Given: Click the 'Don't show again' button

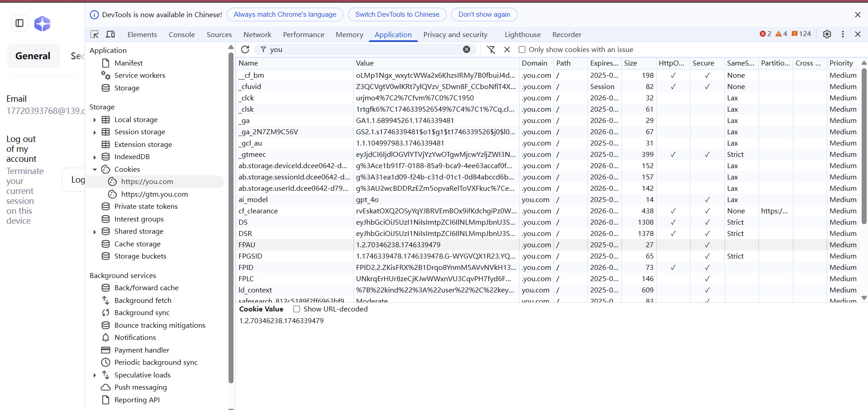Looking at the screenshot, I should tap(484, 14).
